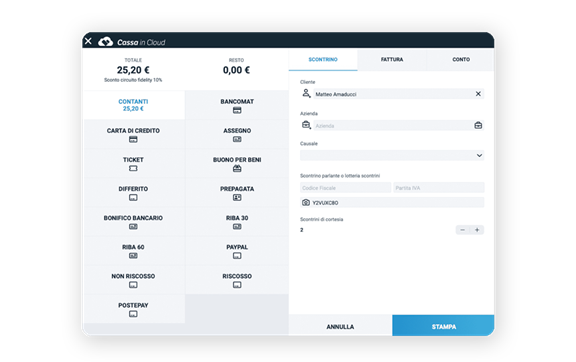Screen dimensions: 576x362
Task: Expand the Causale dropdown
Action: (x=392, y=155)
